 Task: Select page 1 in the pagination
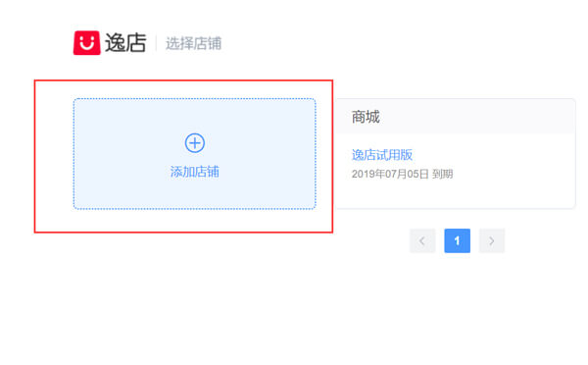coord(457,240)
